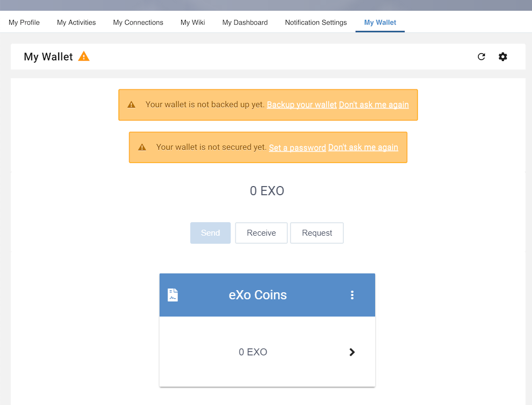Image resolution: width=532 pixels, height=405 pixels.
Task: Open the My Activities tab
Action: coord(77,23)
